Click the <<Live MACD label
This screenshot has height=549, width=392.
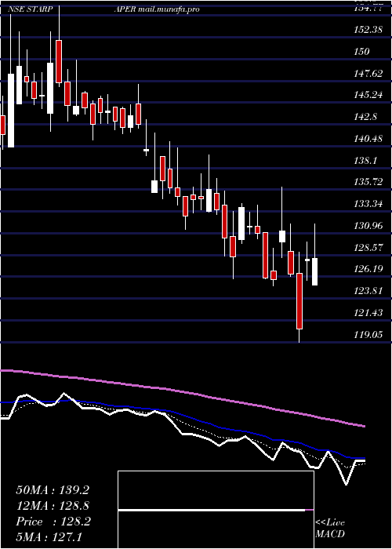tap(330, 529)
